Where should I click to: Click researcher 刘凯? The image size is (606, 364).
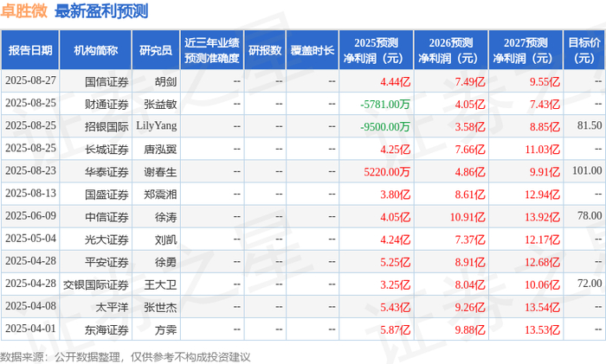click(x=166, y=239)
